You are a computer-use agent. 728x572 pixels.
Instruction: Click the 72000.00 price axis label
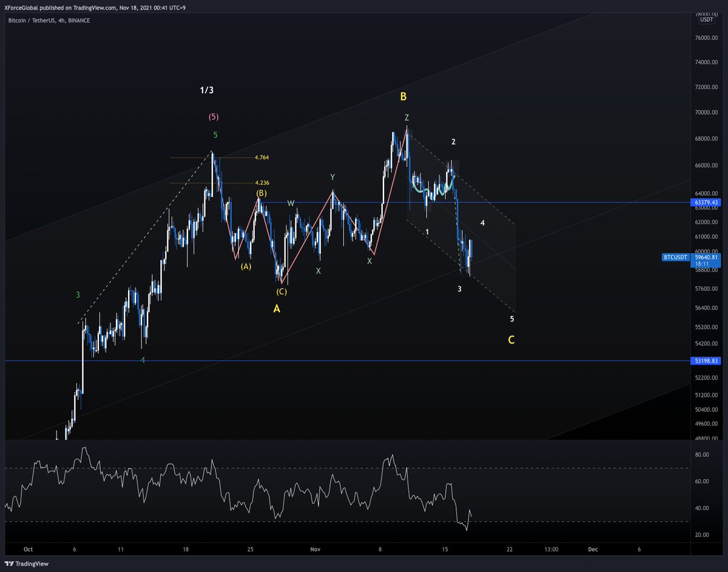pos(706,87)
